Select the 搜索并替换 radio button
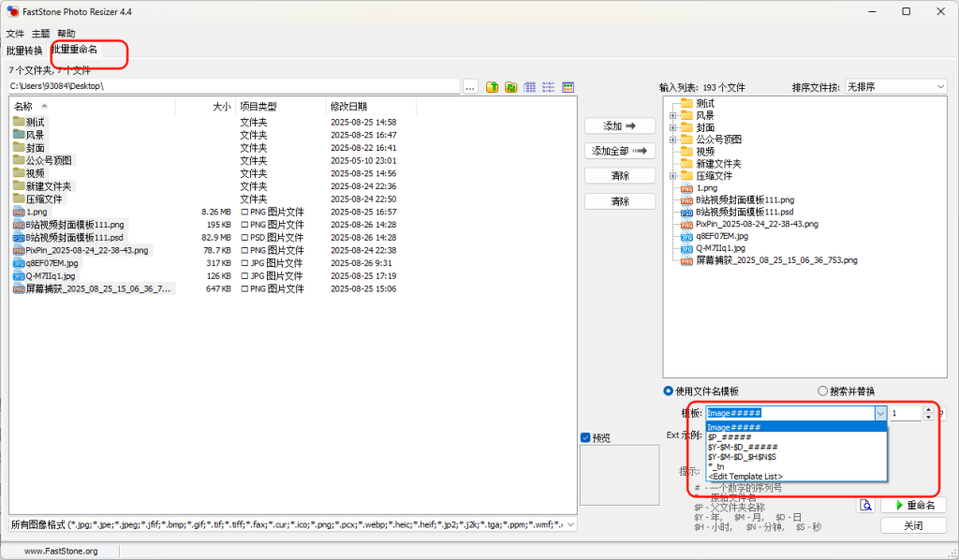The height and width of the screenshot is (560, 959). (x=823, y=391)
